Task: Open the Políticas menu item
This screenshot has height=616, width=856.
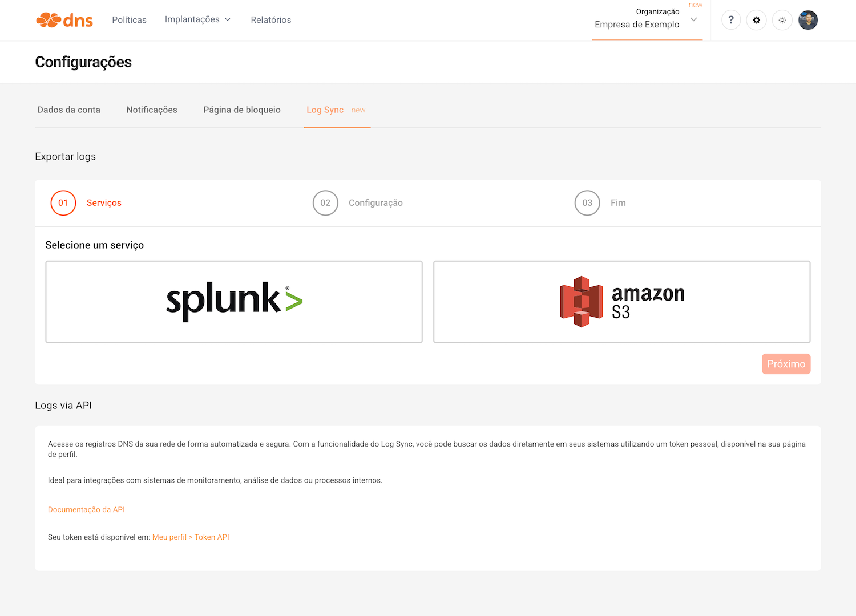Action: (129, 20)
